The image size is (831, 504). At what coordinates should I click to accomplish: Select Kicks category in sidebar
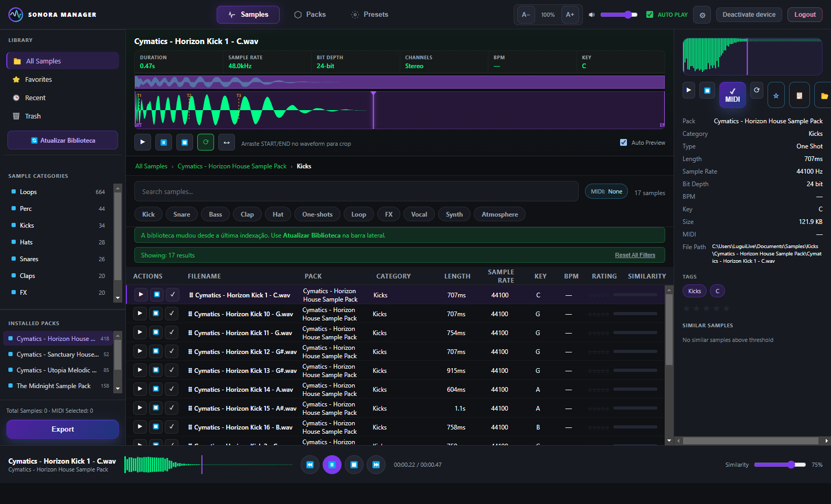coord(58,226)
